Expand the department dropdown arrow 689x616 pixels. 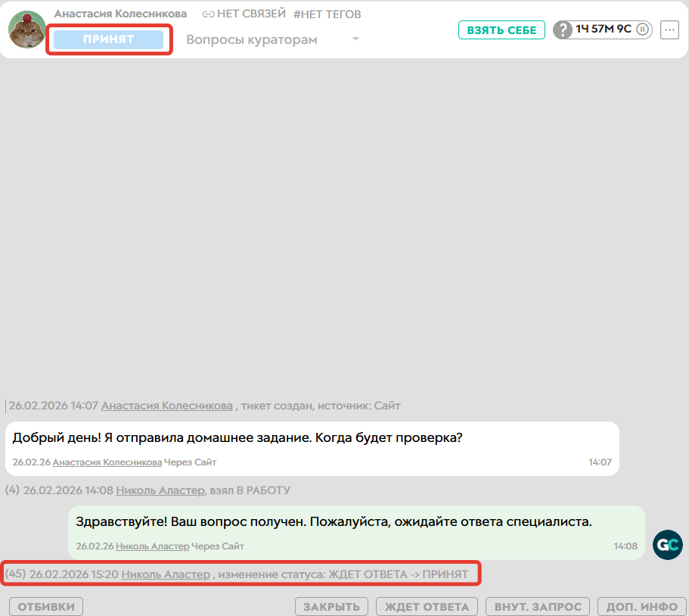pos(355,39)
